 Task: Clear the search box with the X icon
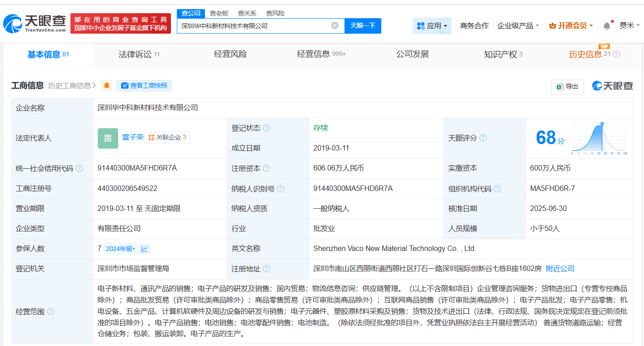(335, 26)
